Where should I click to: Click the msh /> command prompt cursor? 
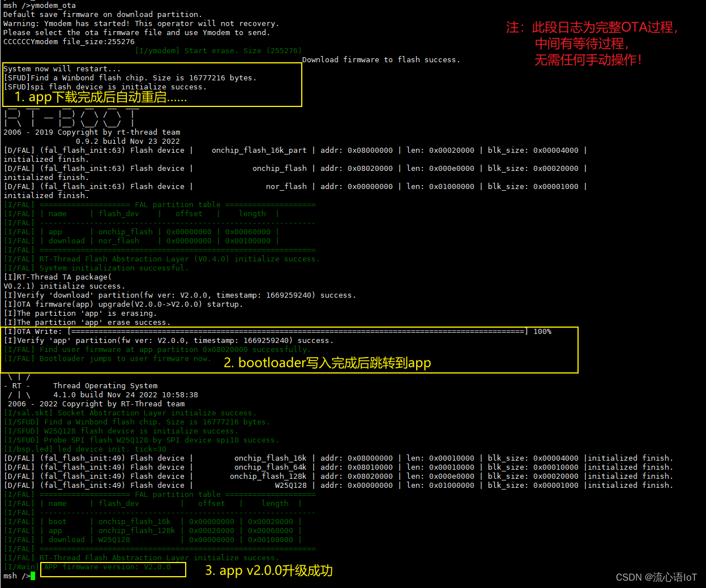click(34, 576)
